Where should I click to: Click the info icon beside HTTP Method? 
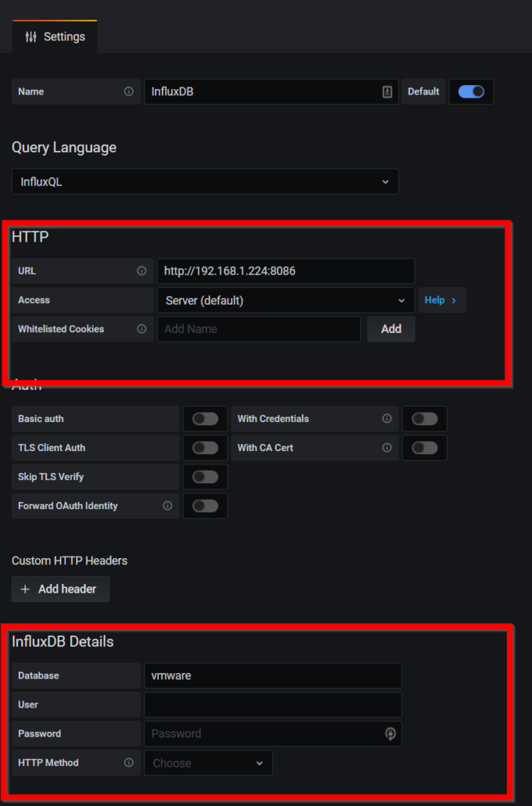[x=128, y=762]
